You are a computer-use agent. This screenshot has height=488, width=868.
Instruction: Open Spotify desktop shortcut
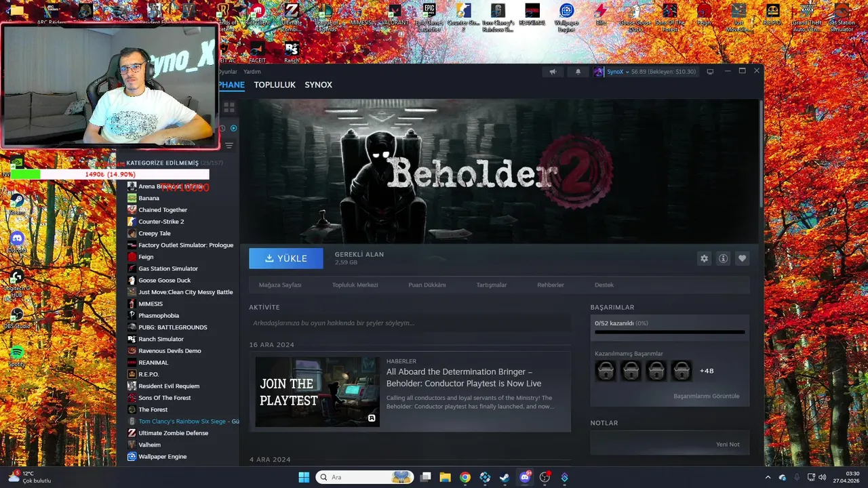[17, 355]
